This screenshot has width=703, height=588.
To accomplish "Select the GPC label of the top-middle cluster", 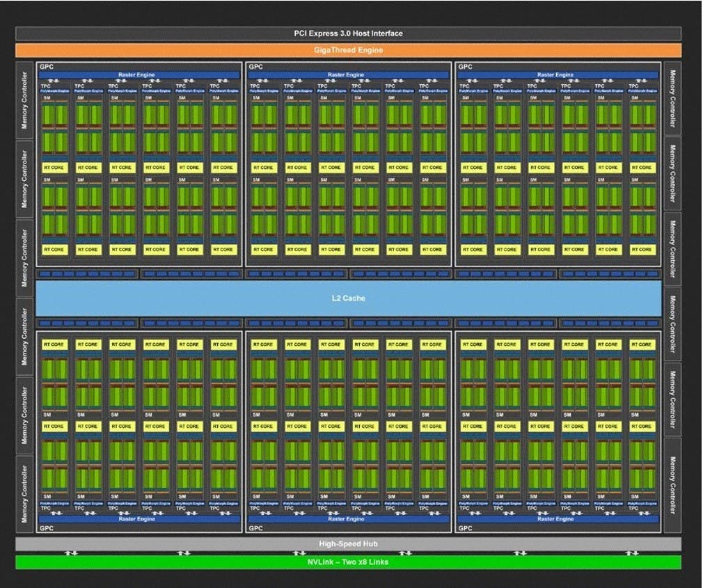I will 255,67.
